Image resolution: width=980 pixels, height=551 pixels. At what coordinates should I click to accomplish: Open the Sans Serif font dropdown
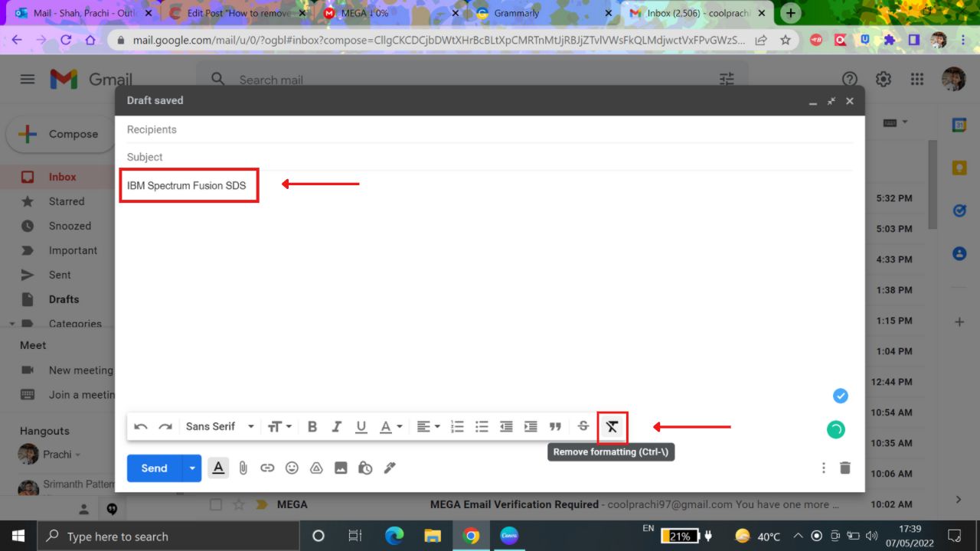coord(220,426)
